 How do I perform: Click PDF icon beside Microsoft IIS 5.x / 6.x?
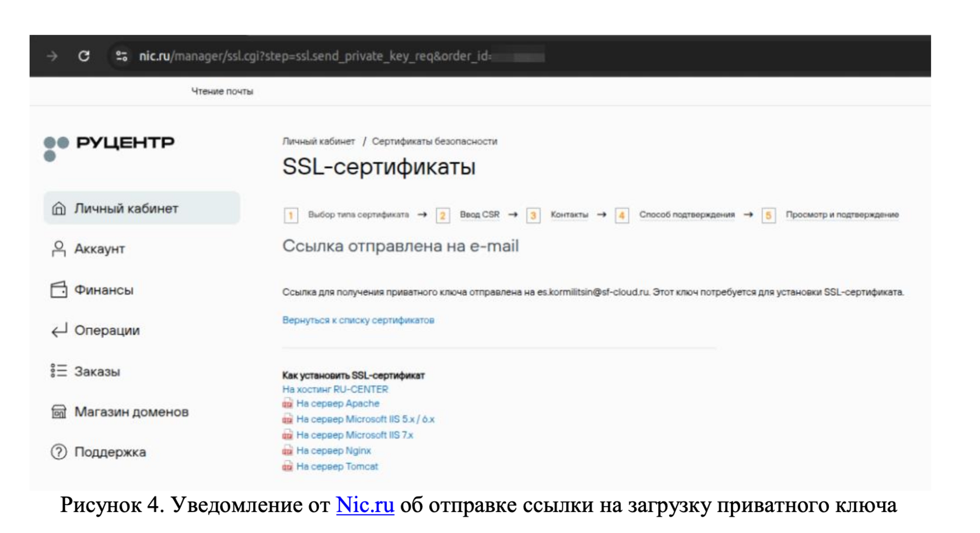(x=288, y=419)
